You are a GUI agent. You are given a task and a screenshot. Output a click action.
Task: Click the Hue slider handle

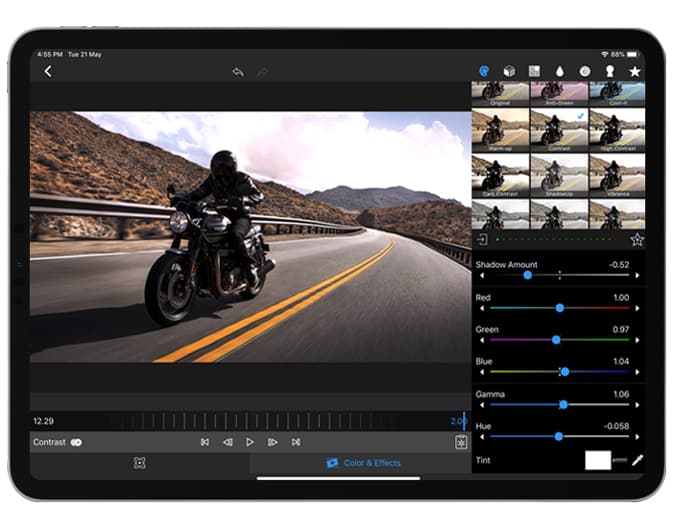pos(559,437)
